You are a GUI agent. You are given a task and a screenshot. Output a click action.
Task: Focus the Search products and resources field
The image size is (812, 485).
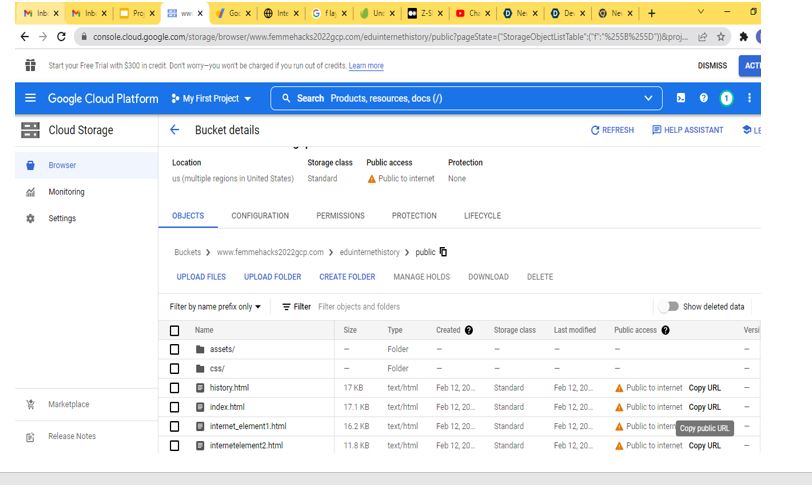tap(466, 98)
